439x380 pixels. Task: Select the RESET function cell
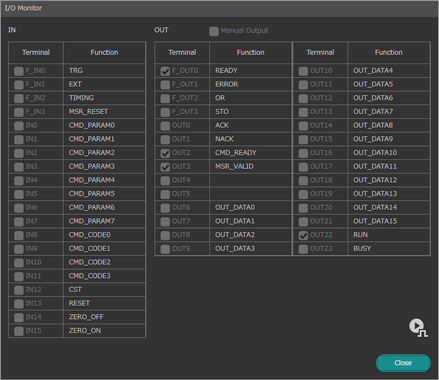pyautogui.click(x=104, y=303)
